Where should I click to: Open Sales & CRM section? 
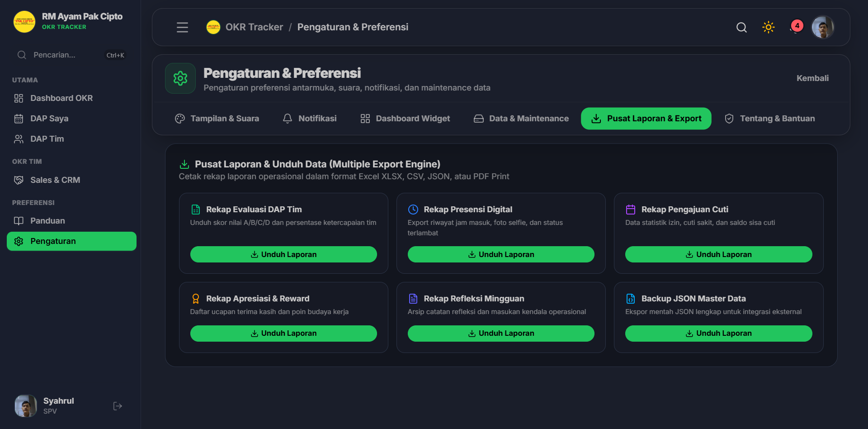click(x=71, y=180)
